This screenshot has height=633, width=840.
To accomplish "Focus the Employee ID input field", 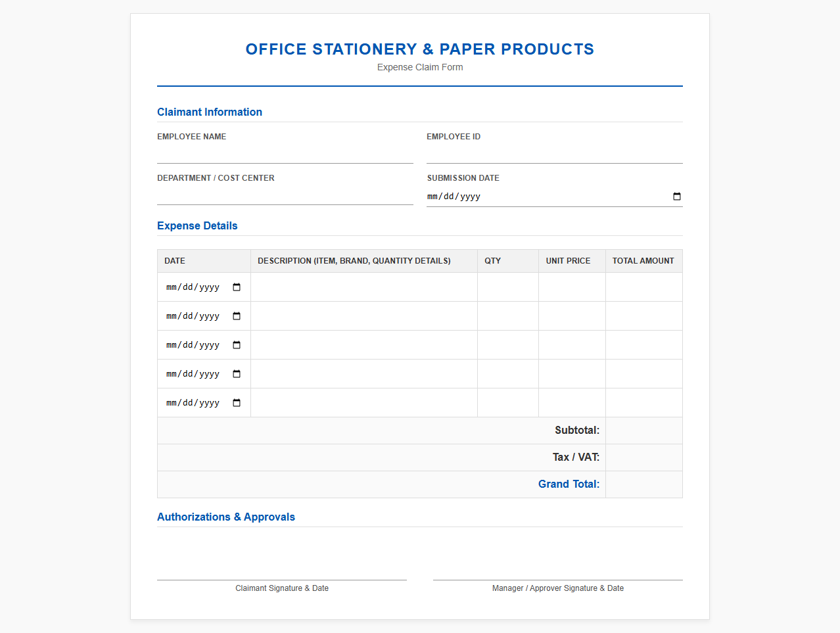I will click(555, 154).
